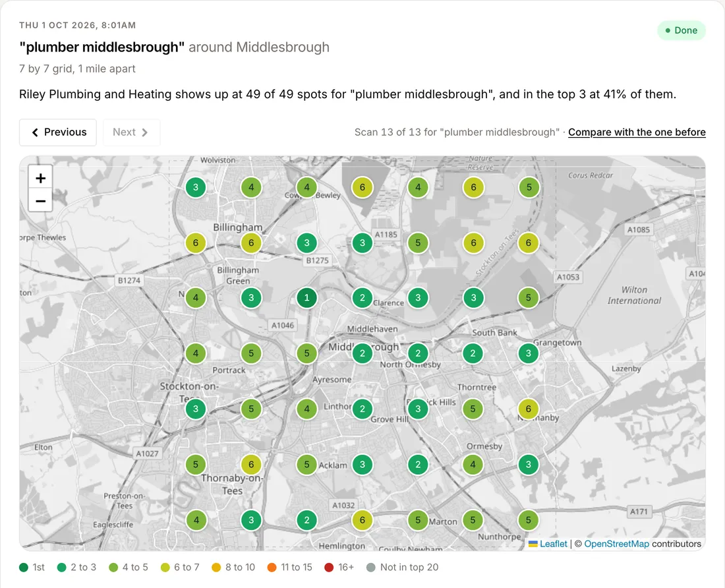Click rank 4 marker above Eaglescliffe
Viewport: 725px width, 588px height.
point(196,520)
